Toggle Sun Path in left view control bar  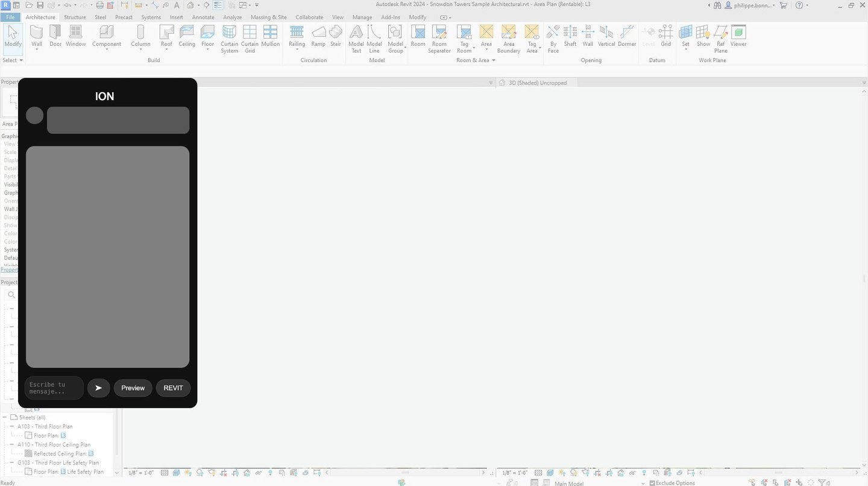point(188,473)
